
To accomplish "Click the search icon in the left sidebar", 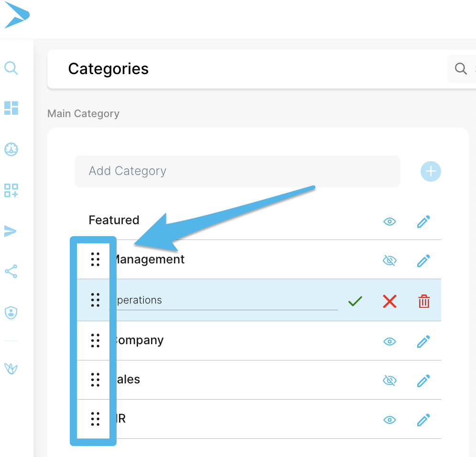I will [11, 68].
